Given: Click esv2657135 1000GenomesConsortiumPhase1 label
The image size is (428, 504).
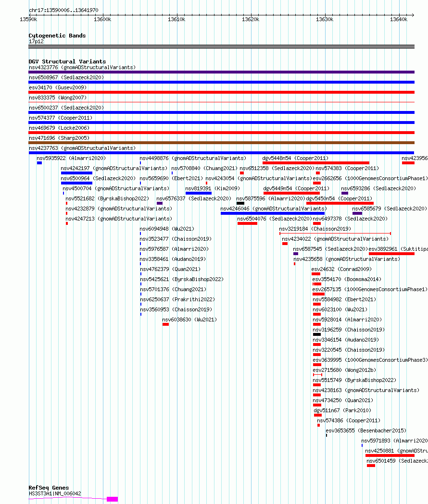Looking at the screenshot, I should pos(370,290).
